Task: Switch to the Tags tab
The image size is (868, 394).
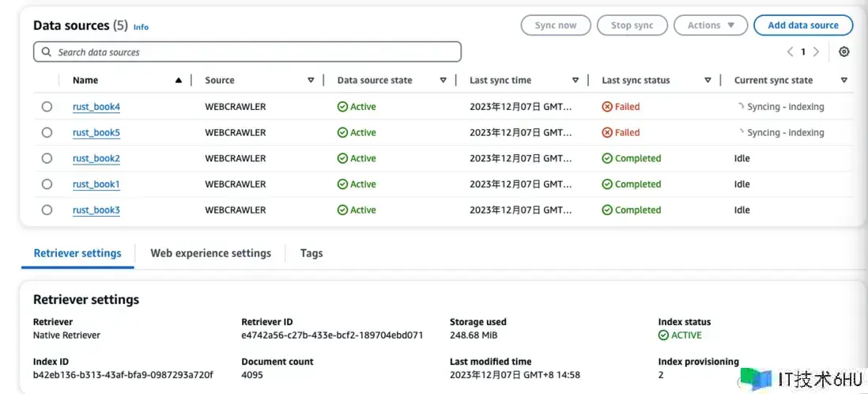Action: click(311, 253)
